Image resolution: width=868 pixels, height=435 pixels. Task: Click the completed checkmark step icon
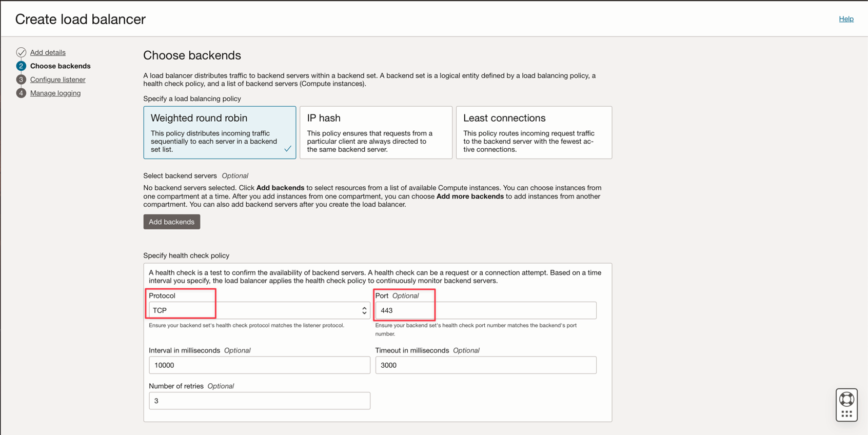[21, 52]
